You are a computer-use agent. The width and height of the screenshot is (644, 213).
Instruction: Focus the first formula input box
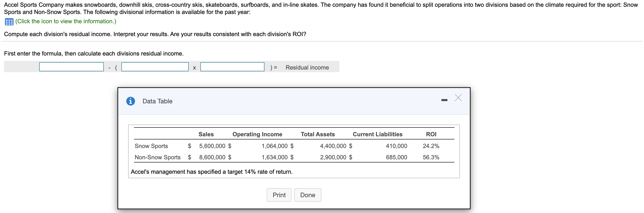72,67
